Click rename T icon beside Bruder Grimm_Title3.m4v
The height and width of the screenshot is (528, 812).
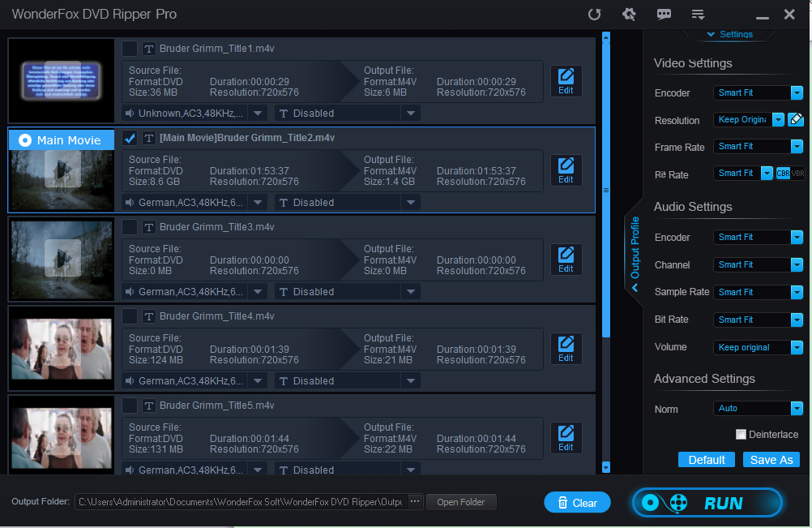[x=149, y=227]
